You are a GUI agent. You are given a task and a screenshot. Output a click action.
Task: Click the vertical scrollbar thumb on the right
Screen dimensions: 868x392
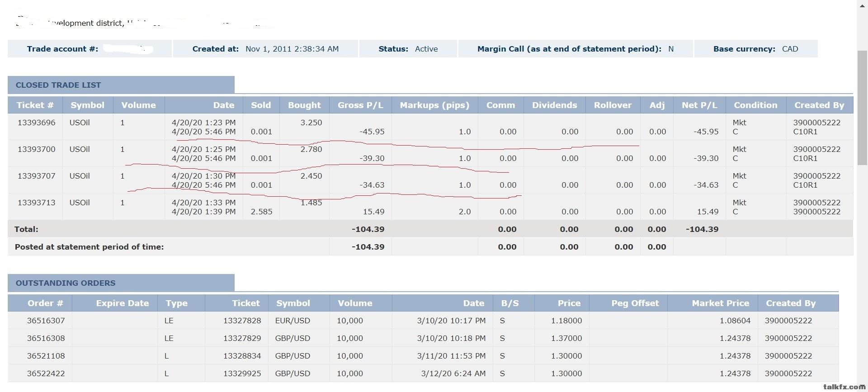pyautogui.click(x=862, y=108)
